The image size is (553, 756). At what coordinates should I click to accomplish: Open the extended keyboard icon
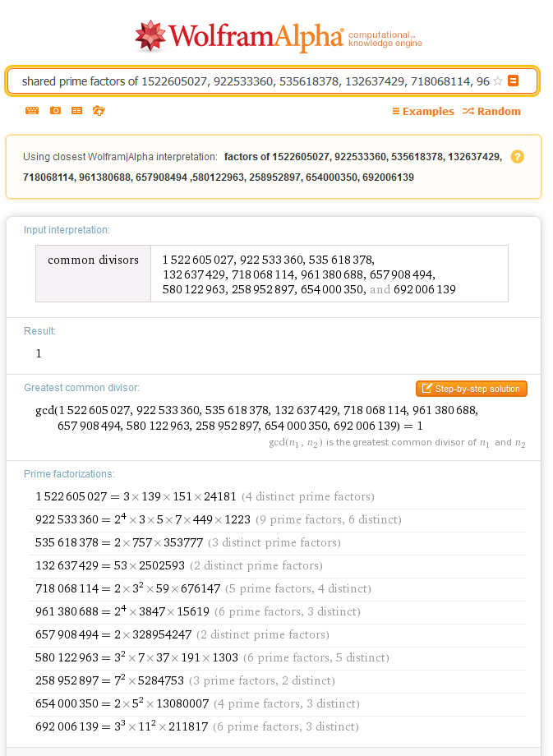click(x=32, y=110)
